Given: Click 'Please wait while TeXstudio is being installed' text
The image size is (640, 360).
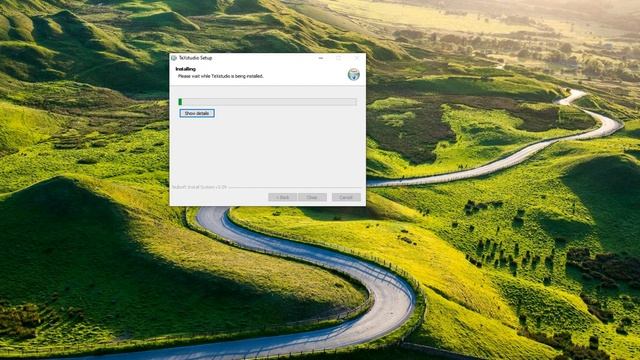Looking at the screenshot, I should 220,76.
